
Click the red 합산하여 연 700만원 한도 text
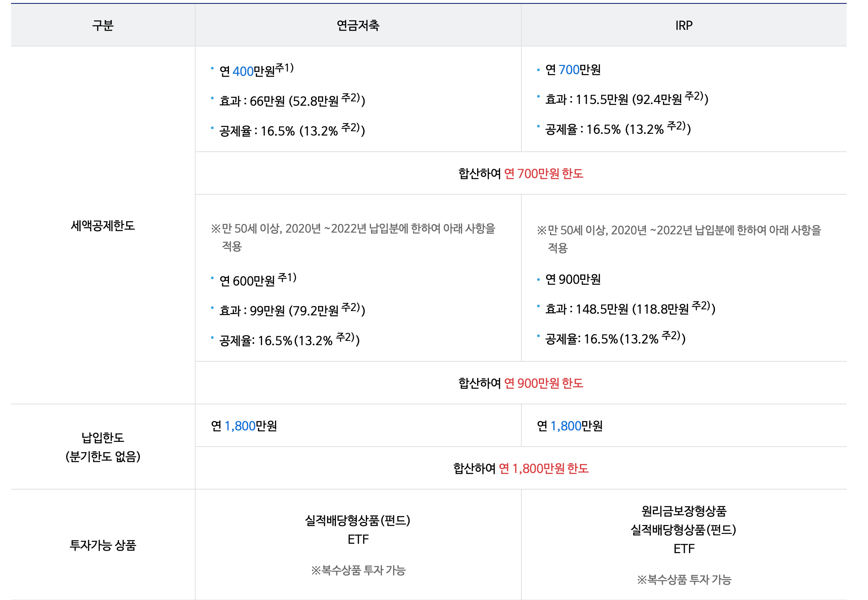pos(521,173)
